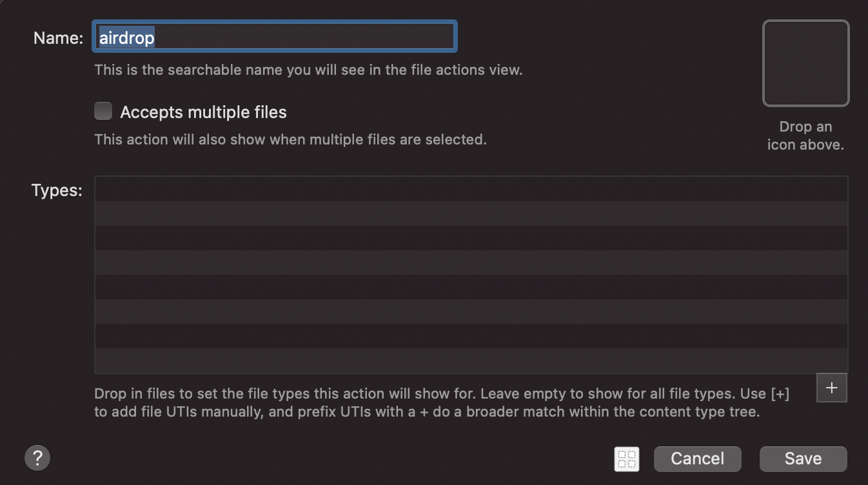Enable Accepts multiple files checkbox
The image size is (868, 485).
tap(103, 112)
